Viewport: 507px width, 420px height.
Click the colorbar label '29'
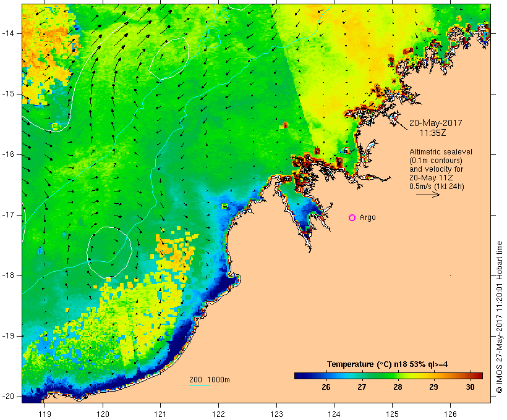point(433,387)
